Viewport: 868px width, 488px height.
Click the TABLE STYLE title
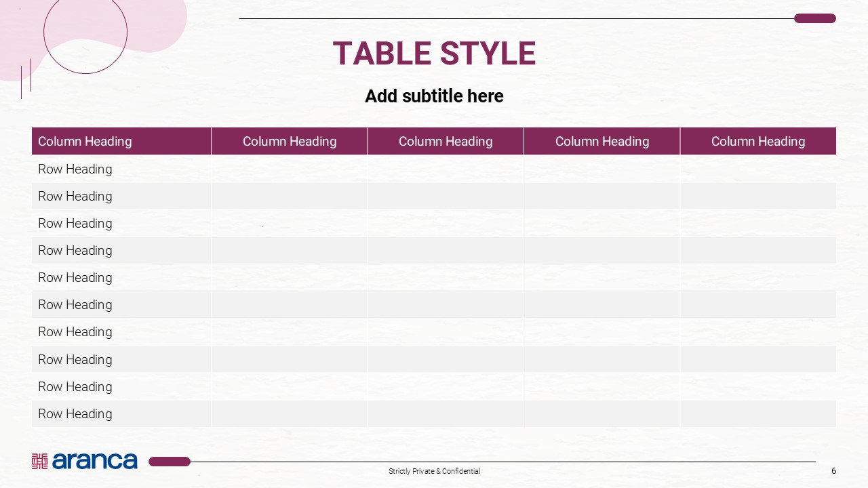(x=434, y=54)
